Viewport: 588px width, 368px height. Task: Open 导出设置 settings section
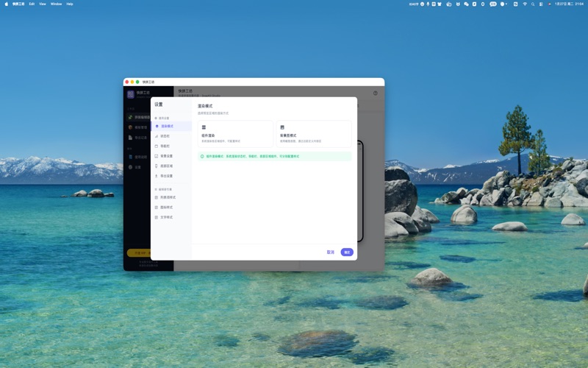[x=167, y=176]
